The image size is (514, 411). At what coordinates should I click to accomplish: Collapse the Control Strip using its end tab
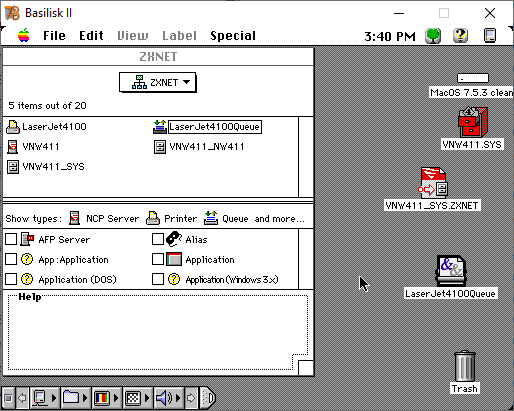click(x=208, y=398)
